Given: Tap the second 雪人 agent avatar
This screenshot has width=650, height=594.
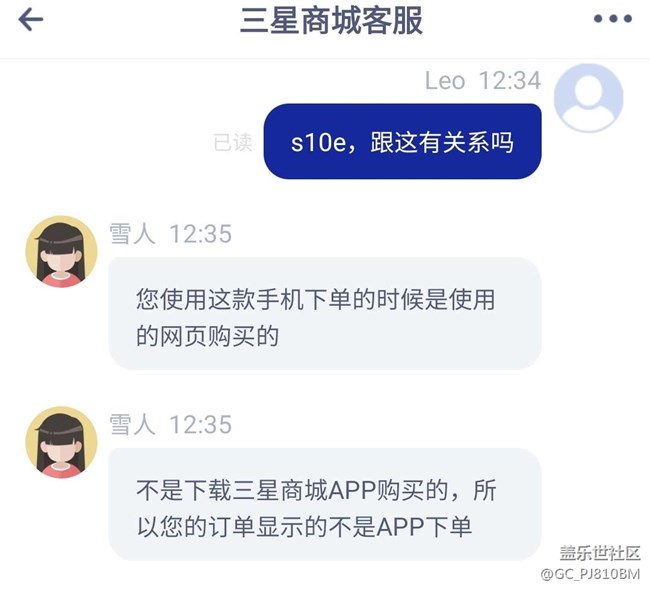Looking at the screenshot, I should (x=61, y=442).
